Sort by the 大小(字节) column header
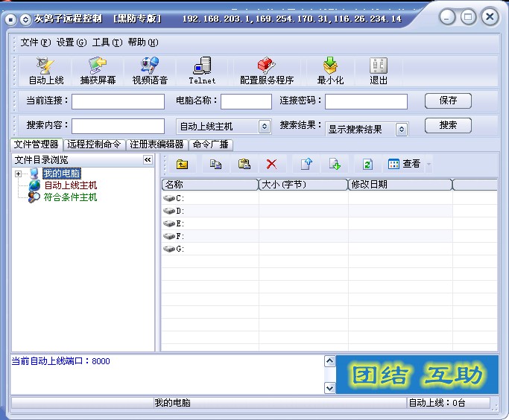Image resolution: width=509 pixels, height=420 pixels. (303, 185)
